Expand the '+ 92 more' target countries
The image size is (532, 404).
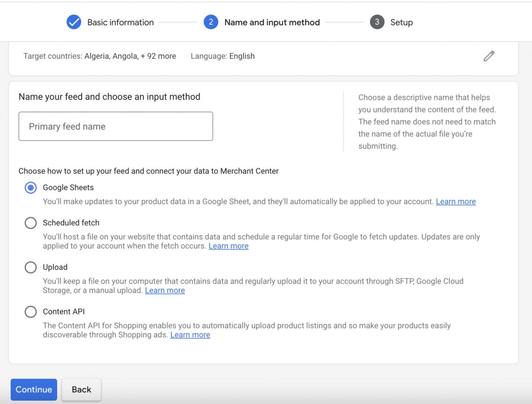158,56
